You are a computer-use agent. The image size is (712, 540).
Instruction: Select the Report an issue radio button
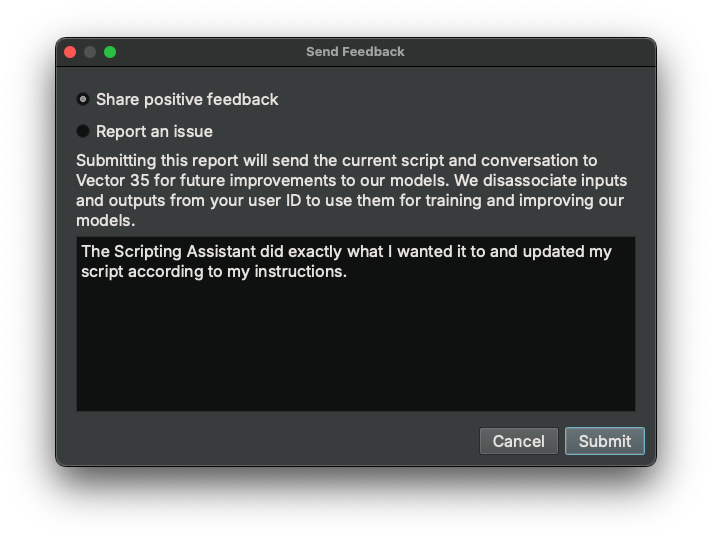(83, 132)
